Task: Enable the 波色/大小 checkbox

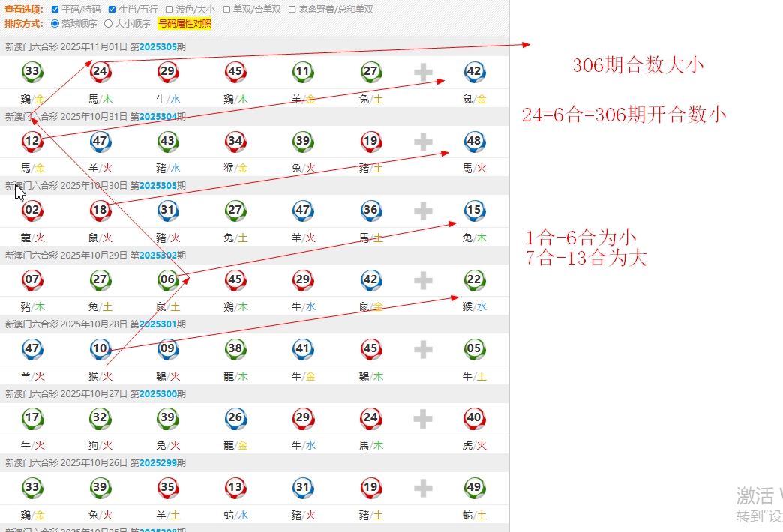Action: pos(169,10)
